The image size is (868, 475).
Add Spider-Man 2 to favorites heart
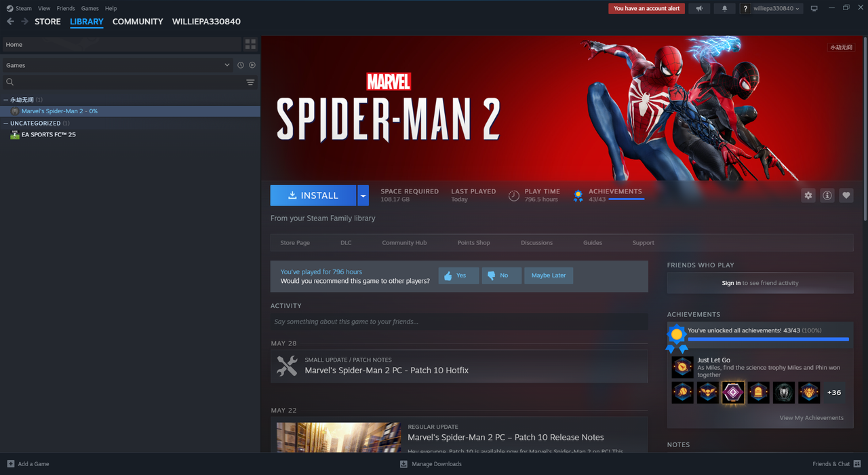tap(846, 195)
